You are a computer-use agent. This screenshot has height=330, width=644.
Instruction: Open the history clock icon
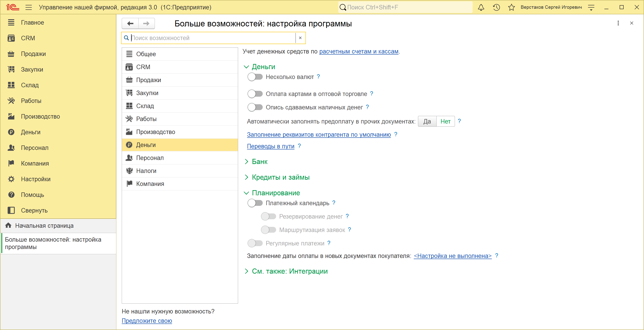pos(496,7)
